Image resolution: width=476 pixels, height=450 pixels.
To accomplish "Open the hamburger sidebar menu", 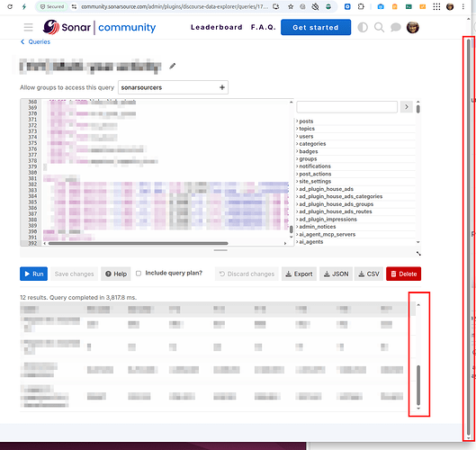I will coord(28,27).
